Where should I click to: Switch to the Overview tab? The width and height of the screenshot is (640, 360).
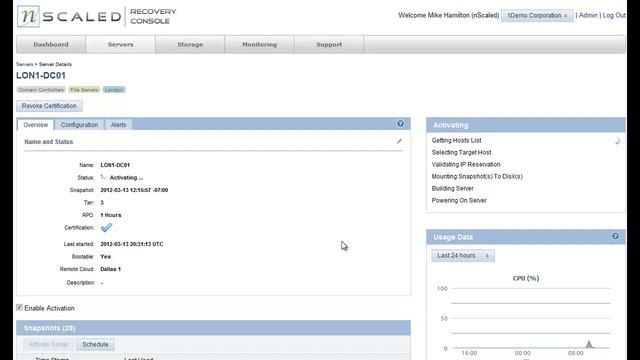click(36, 125)
